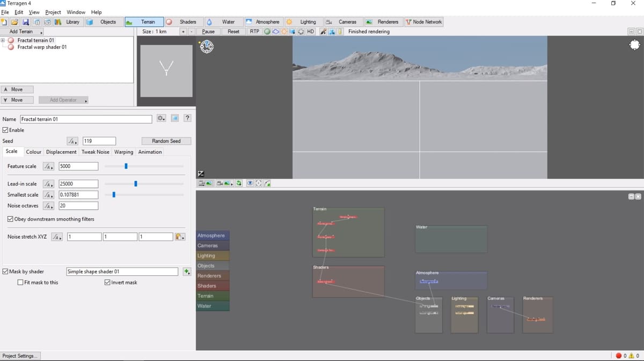Select Fractal warp shader 01 in list
This screenshot has height=361, width=644.
[x=42, y=47]
